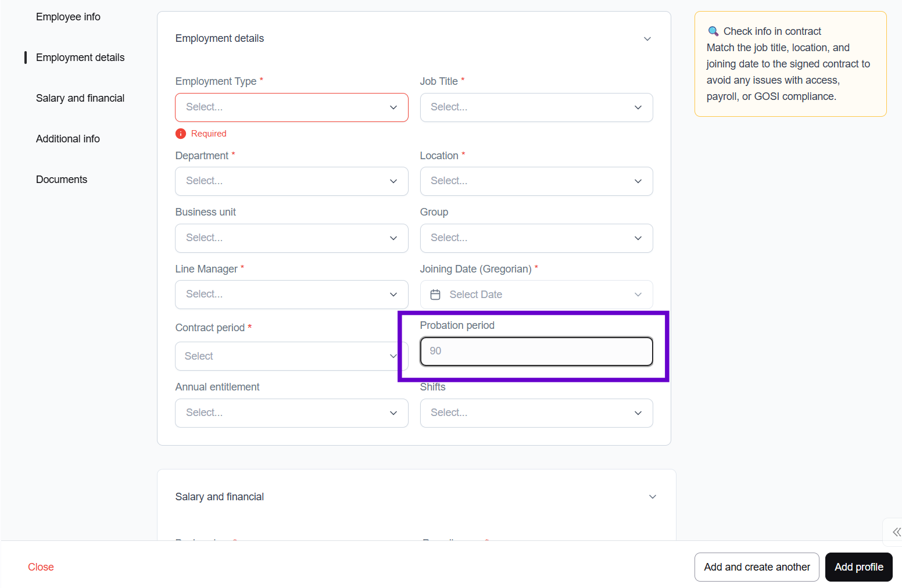The image size is (902, 588).
Task: Open the Location dropdown
Action: [x=536, y=181]
